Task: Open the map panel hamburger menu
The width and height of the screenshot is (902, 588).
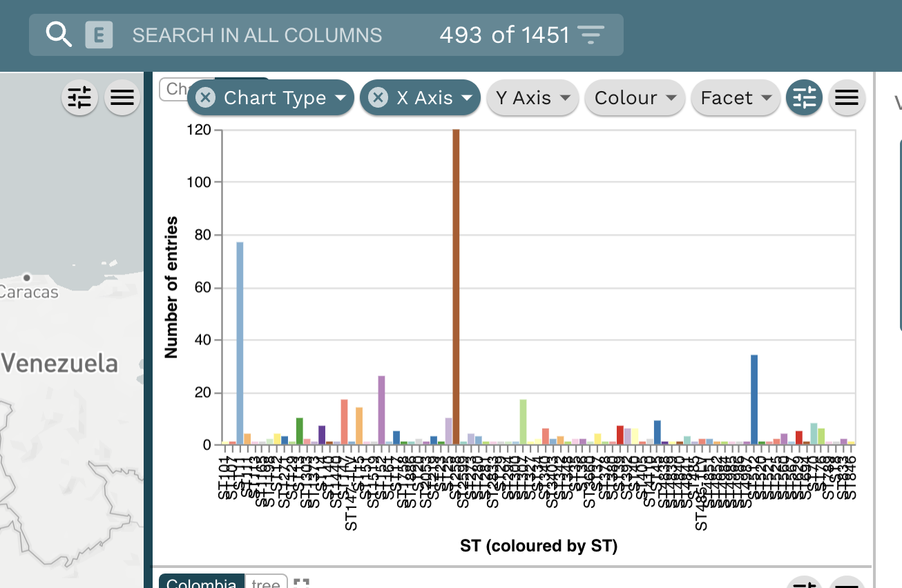Action: (122, 98)
